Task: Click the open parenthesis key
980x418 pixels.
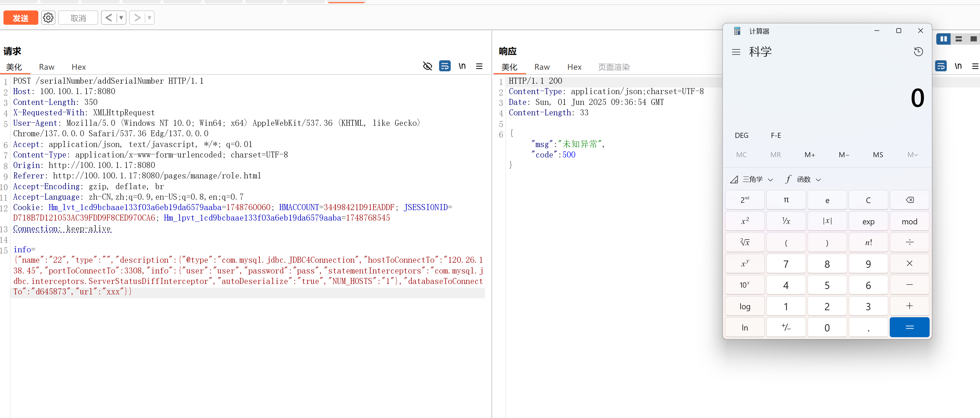Action: [786, 242]
